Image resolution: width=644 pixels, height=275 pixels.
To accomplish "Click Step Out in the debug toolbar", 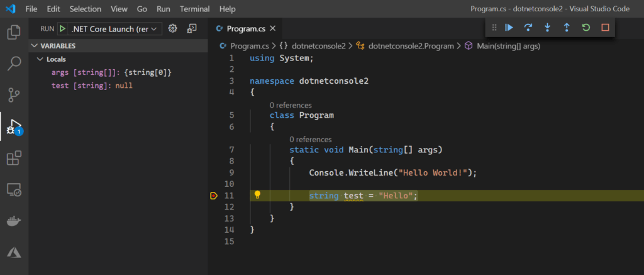I will pos(567,28).
